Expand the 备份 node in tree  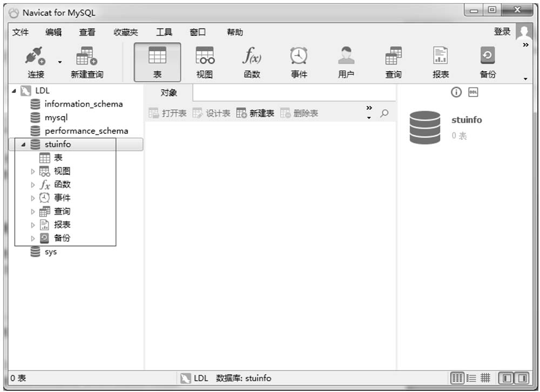pyautogui.click(x=33, y=238)
